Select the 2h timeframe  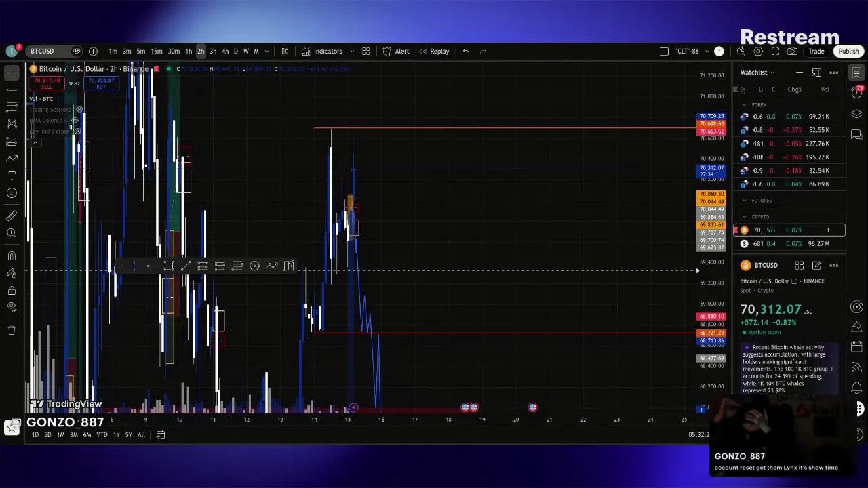pos(201,52)
